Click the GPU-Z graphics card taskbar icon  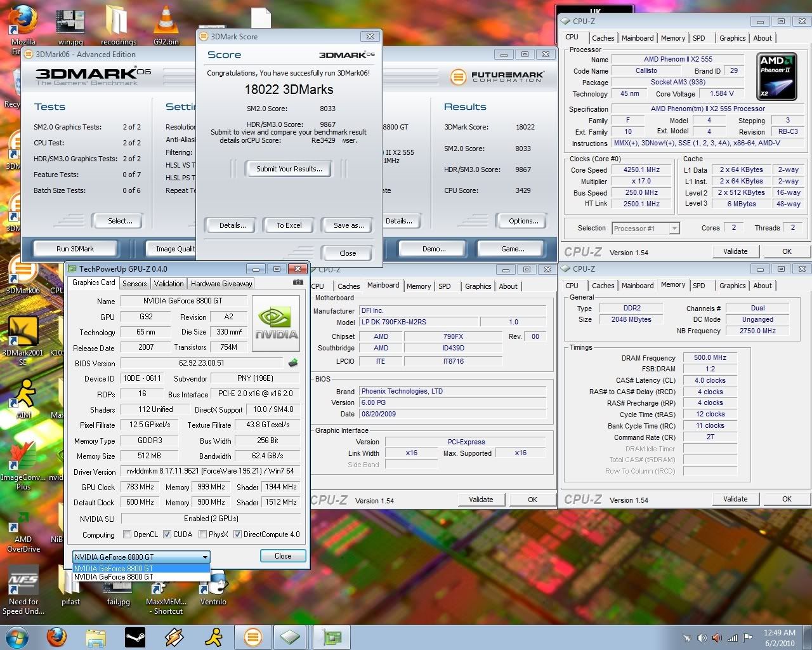(332, 637)
